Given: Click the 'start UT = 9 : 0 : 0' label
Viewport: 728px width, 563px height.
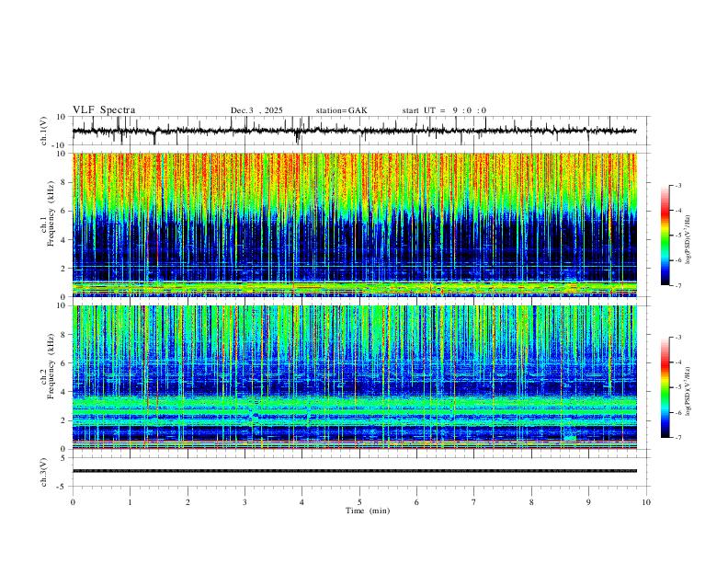Looking at the screenshot, I should (x=444, y=110).
